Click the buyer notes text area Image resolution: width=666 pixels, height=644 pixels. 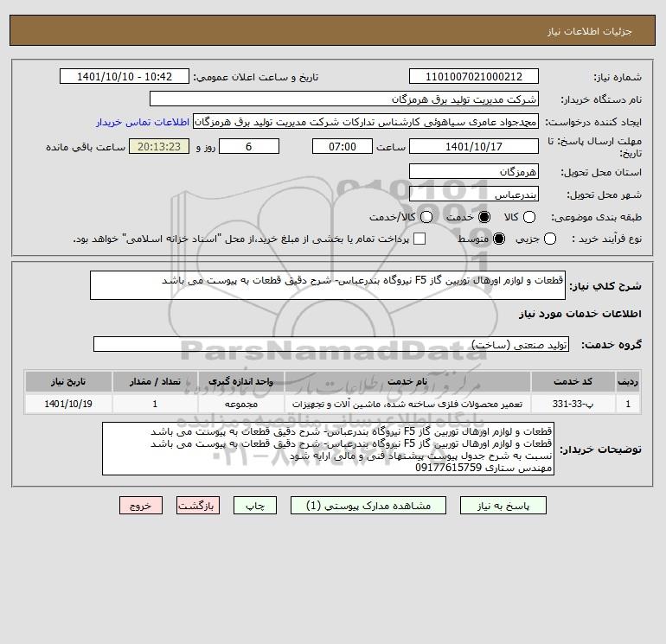(328, 449)
